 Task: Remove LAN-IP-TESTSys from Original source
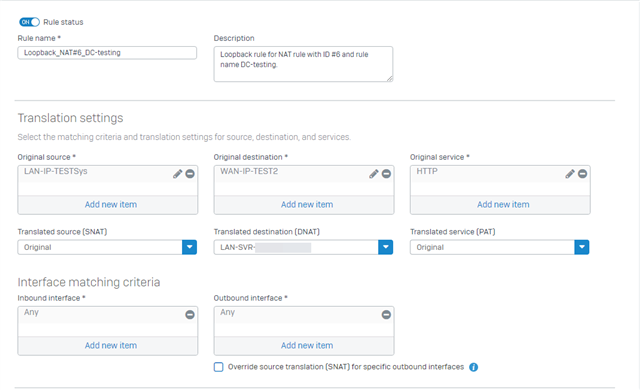click(x=190, y=174)
